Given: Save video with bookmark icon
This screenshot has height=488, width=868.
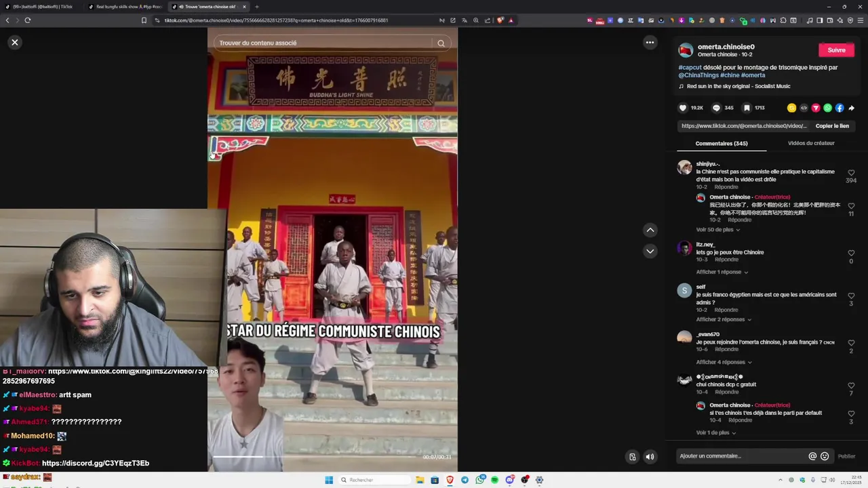Looking at the screenshot, I should [x=747, y=108].
